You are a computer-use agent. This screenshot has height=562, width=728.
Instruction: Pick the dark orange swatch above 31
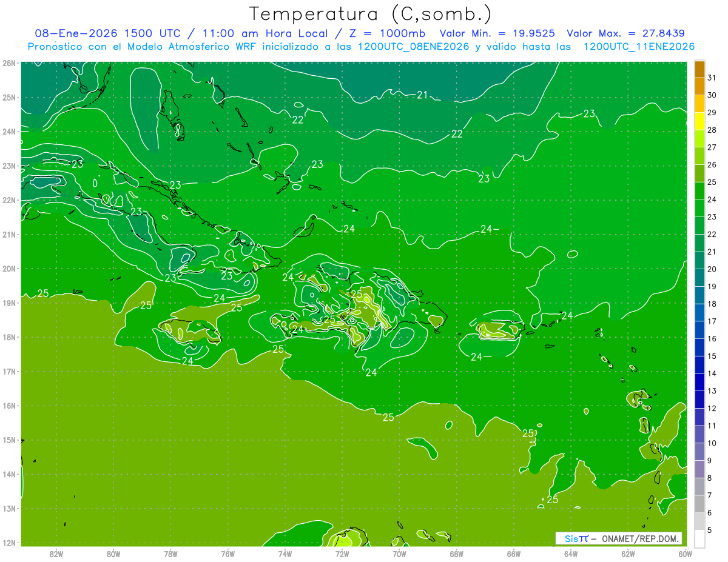point(699,69)
